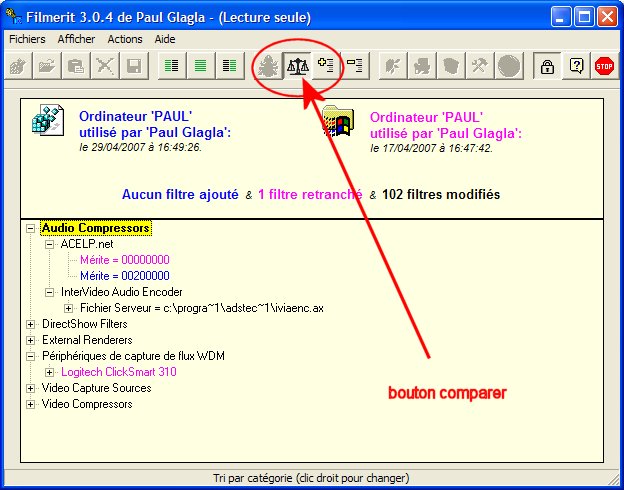This screenshot has height=490, width=624.
Task: Open the Fichiers menu
Action: [x=27, y=39]
